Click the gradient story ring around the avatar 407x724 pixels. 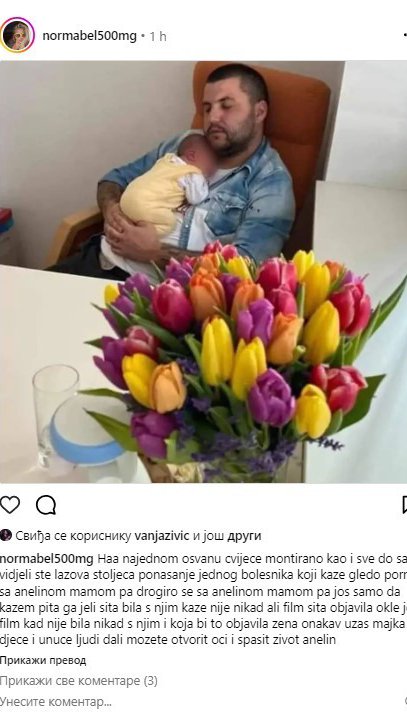pyautogui.click(x=17, y=36)
